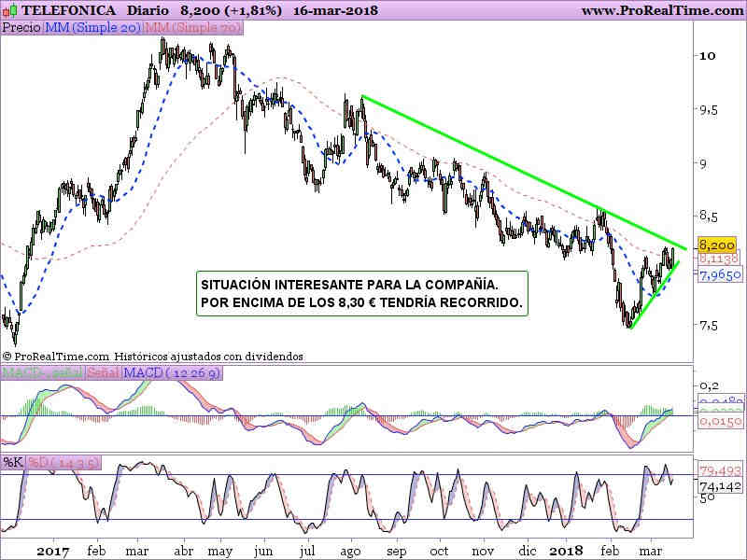Image resolution: width=747 pixels, height=560 pixels.
Task: Select the Precio legend label
Action: click(21, 27)
